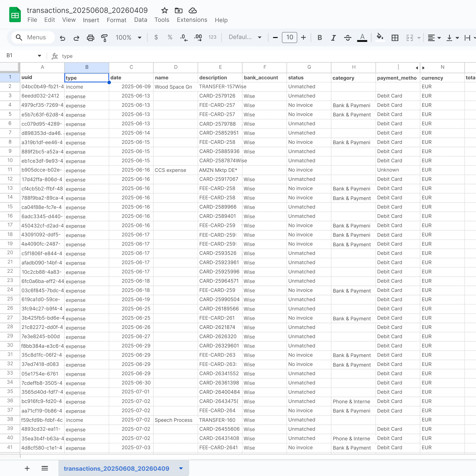The height and width of the screenshot is (476, 476).
Task: Toggle italic formatting
Action: [x=333, y=37]
